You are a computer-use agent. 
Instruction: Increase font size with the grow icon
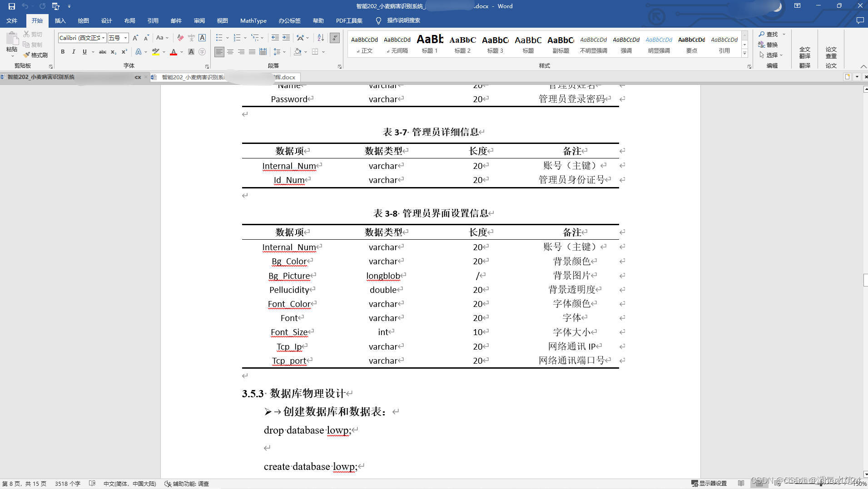coord(135,38)
